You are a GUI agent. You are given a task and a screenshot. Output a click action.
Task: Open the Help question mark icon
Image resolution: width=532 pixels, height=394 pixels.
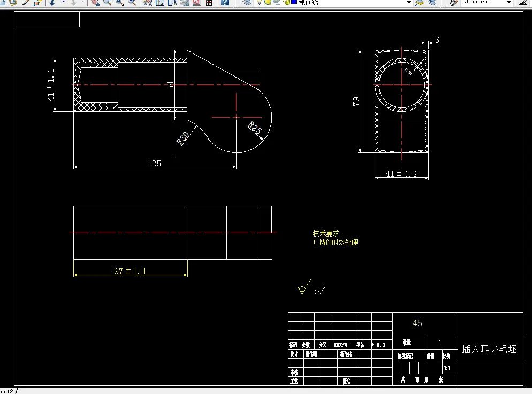pos(225,2)
